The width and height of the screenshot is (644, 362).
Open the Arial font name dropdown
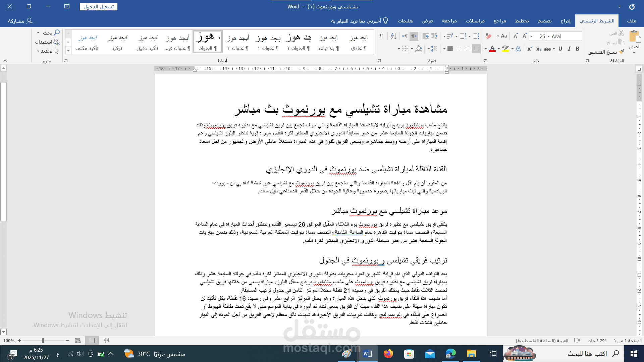click(549, 37)
